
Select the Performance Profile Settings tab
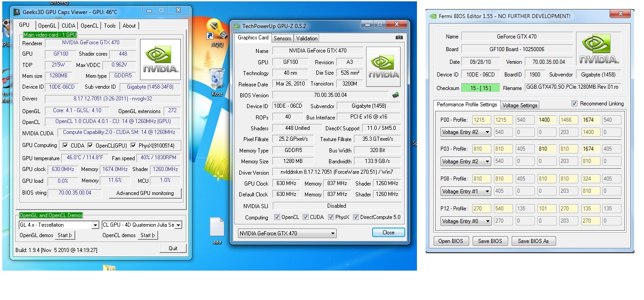point(467,105)
